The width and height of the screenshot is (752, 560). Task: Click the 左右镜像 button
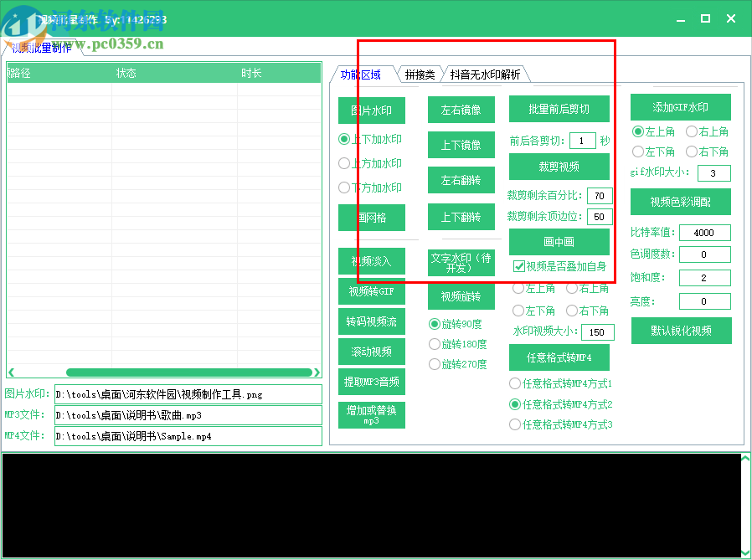(x=461, y=110)
